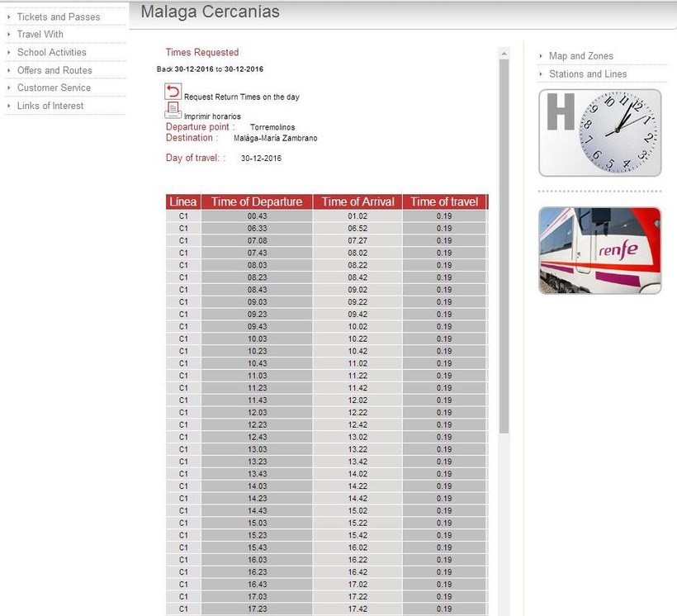The image size is (677, 616).
Task: Click the Time of travel column header
Action: coord(444,201)
